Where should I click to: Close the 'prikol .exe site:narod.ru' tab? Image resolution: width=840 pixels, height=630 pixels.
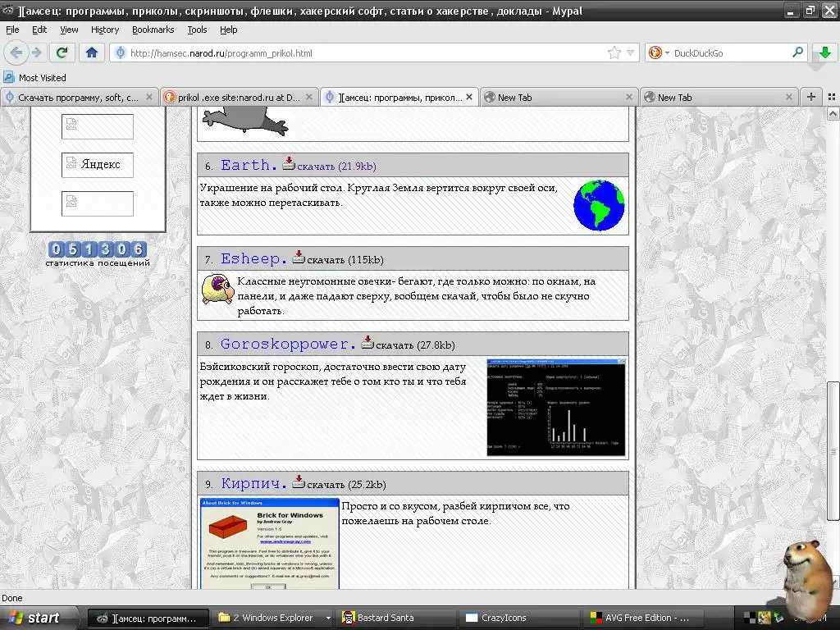pyautogui.click(x=309, y=97)
